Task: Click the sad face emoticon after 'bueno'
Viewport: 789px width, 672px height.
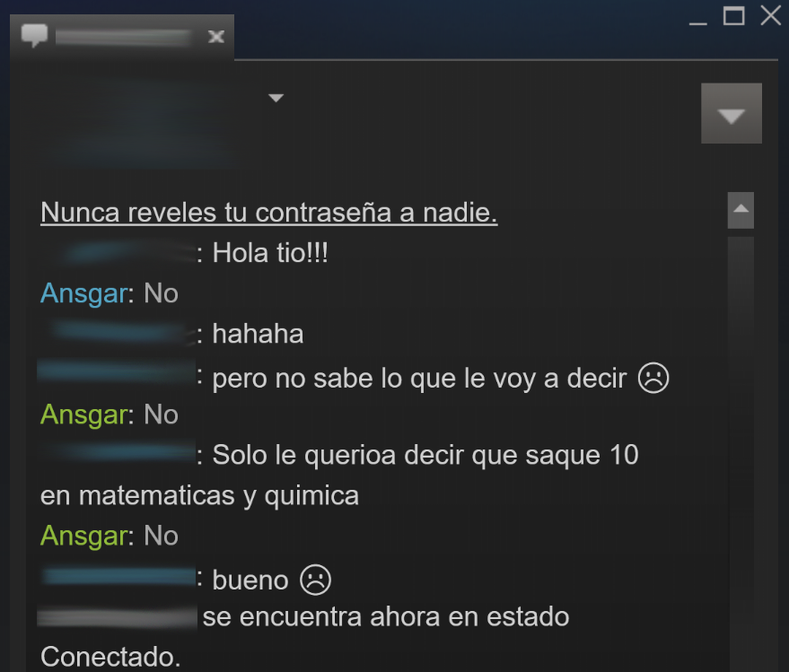Action: (315, 580)
